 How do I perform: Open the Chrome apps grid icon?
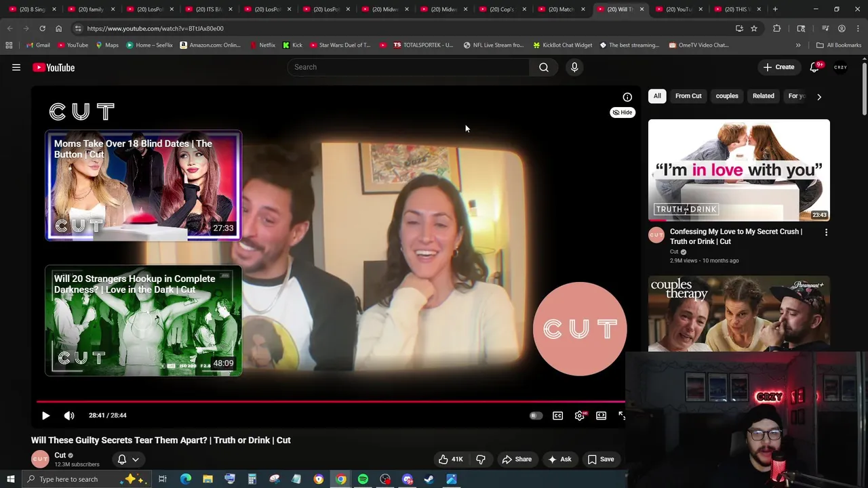tap(9, 45)
